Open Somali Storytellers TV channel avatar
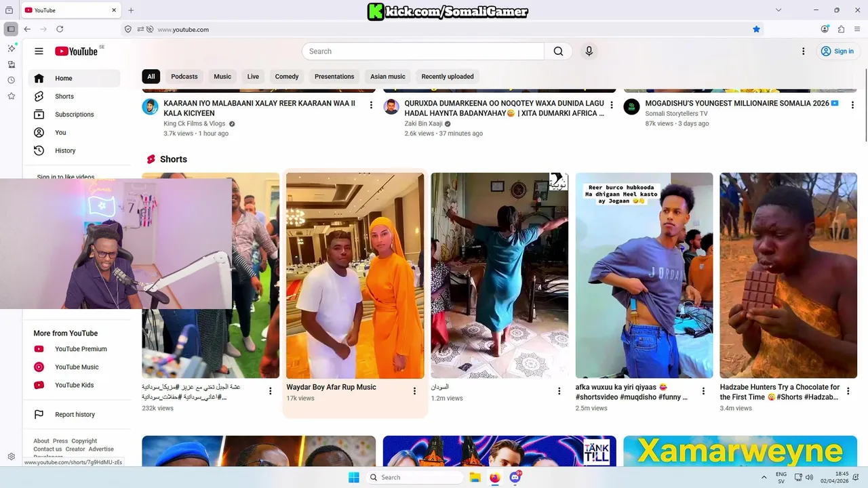The width and height of the screenshot is (868, 488). [x=631, y=107]
